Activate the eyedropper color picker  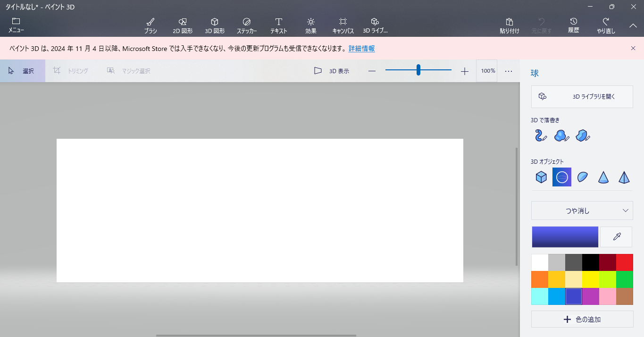(616, 237)
